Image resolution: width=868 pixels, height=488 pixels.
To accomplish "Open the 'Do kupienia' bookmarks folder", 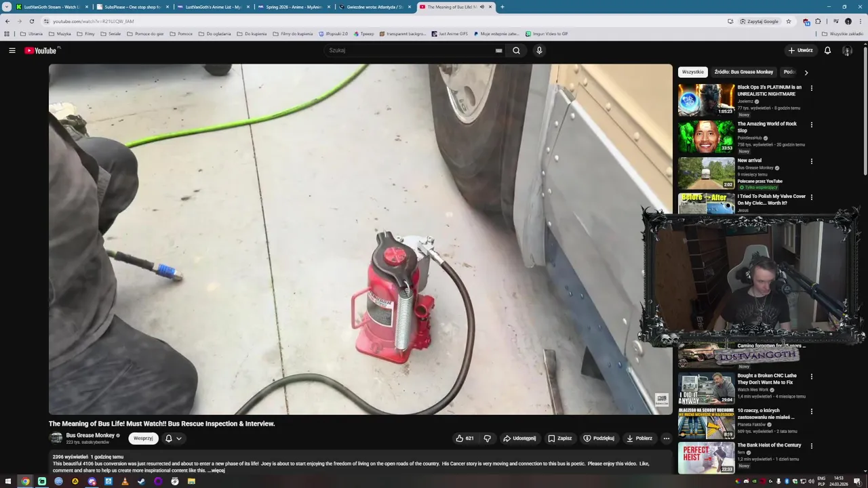I will pyautogui.click(x=252, y=34).
